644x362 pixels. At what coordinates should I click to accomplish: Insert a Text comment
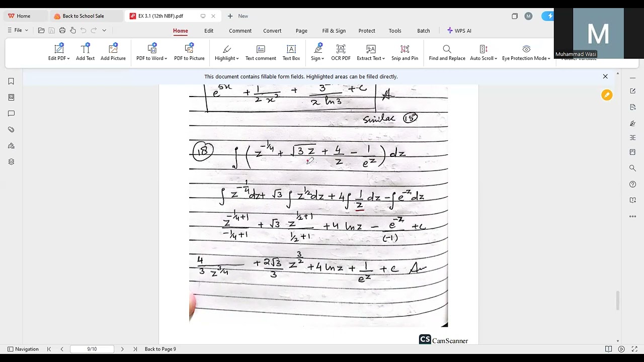click(x=261, y=52)
